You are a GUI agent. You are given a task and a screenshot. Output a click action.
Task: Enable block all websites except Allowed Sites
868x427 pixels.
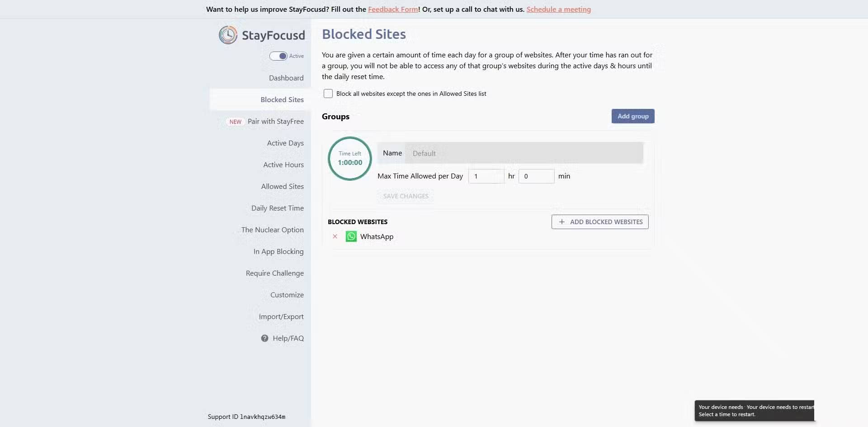pos(328,94)
